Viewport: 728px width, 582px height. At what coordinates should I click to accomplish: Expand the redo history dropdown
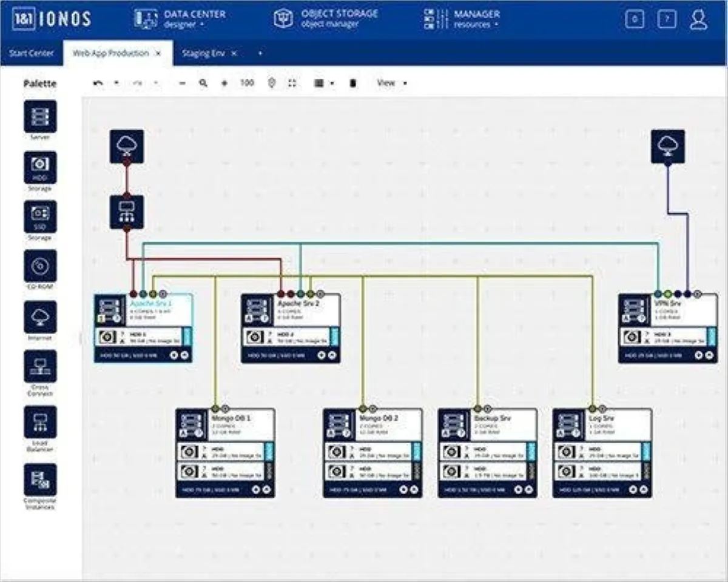(156, 83)
